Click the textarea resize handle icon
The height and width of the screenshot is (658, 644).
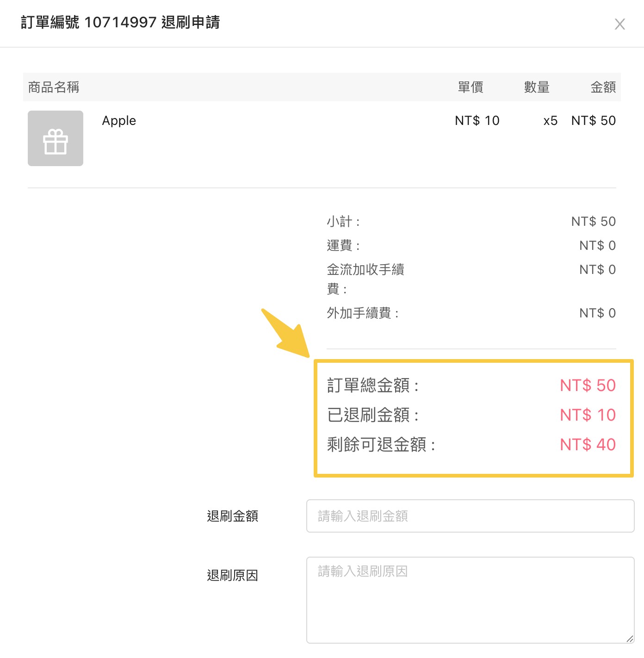coord(630,639)
